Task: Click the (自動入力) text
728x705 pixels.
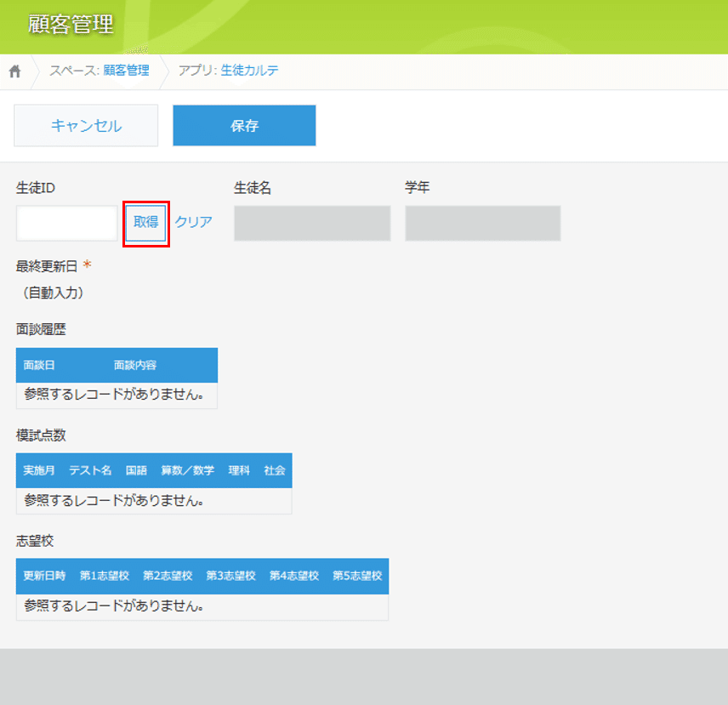Action: click(54, 293)
